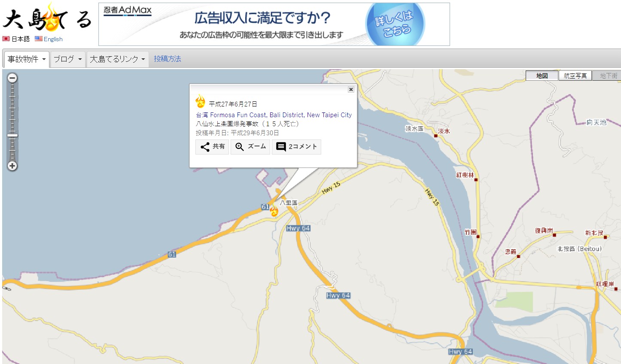621x364 pixels.
Task: Select the 地下街 map mode
Action: click(608, 76)
